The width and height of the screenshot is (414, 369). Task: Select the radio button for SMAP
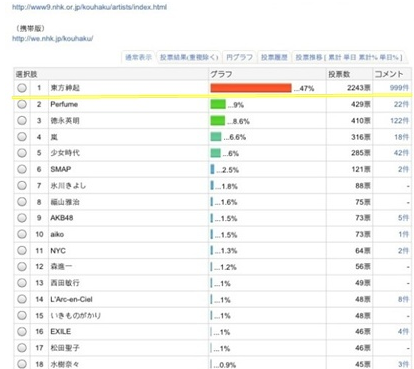click(22, 169)
